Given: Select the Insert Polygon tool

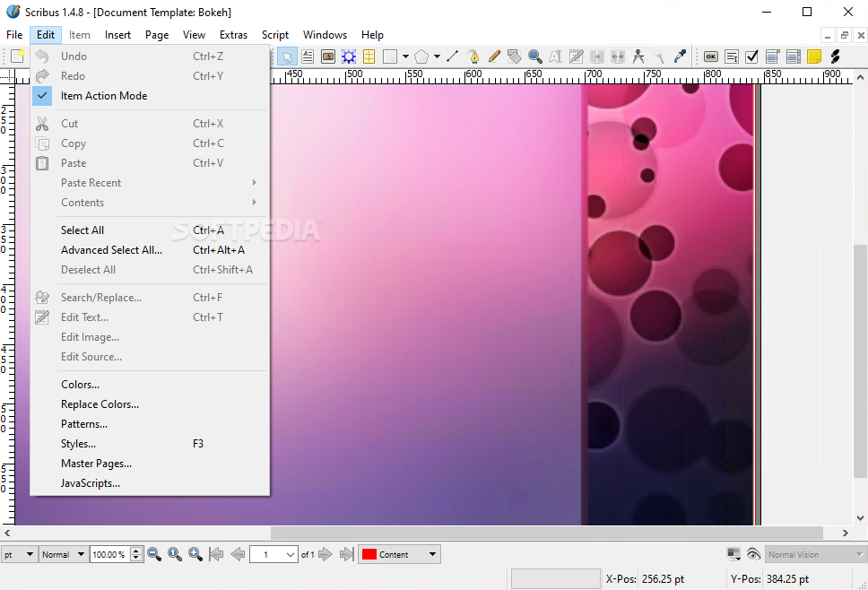Looking at the screenshot, I should pos(421,56).
